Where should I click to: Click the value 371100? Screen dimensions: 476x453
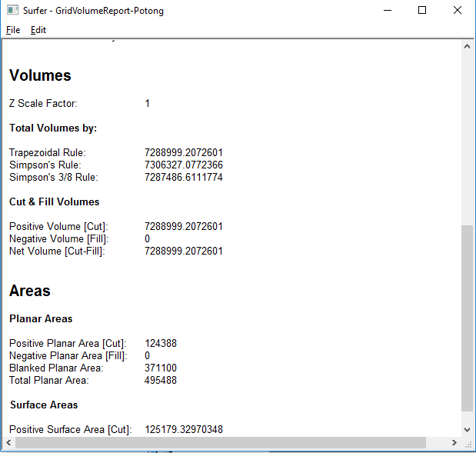pyautogui.click(x=161, y=368)
